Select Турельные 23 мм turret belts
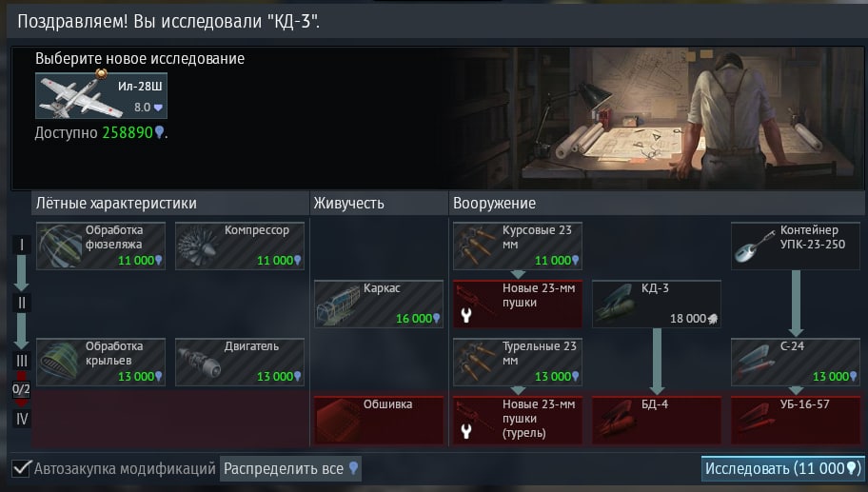Image resolution: width=868 pixels, height=492 pixels. (x=518, y=362)
